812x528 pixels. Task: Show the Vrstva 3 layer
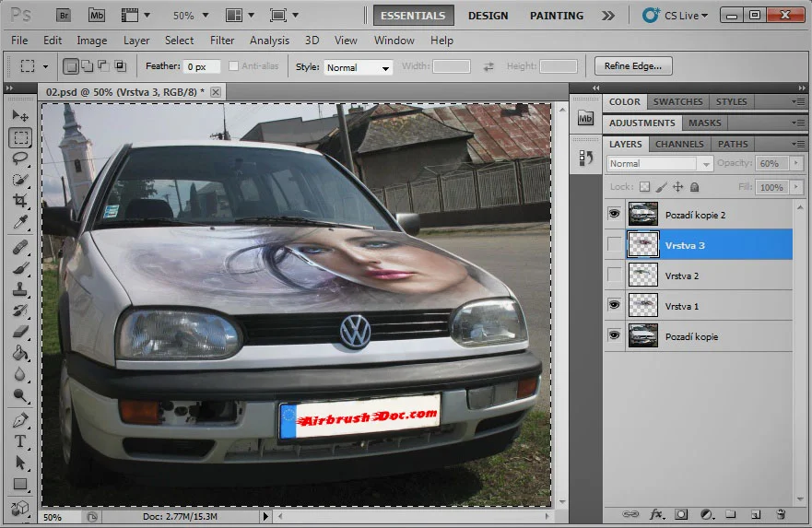tap(614, 244)
